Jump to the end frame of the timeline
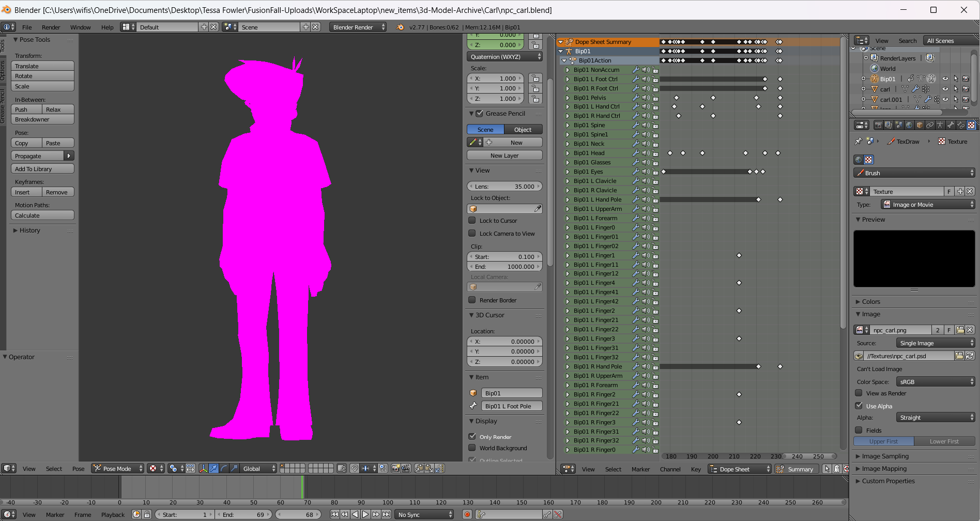 (x=386, y=514)
